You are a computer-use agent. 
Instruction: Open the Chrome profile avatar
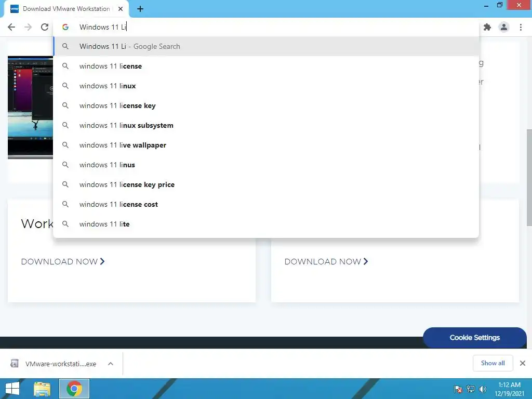pyautogui.click(x=504, y=27)
